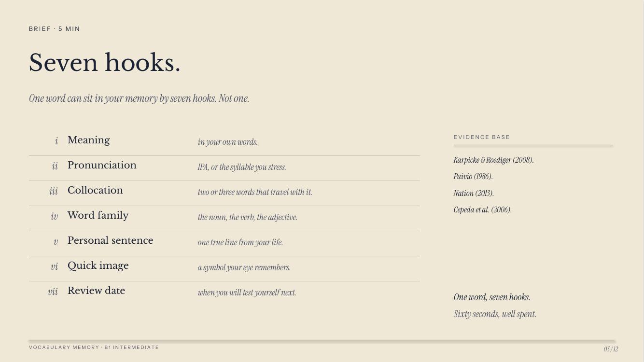Click the 'Sixty seconds, well spent.' text
This screenshot has width=644, height=362.
(495, 314)
